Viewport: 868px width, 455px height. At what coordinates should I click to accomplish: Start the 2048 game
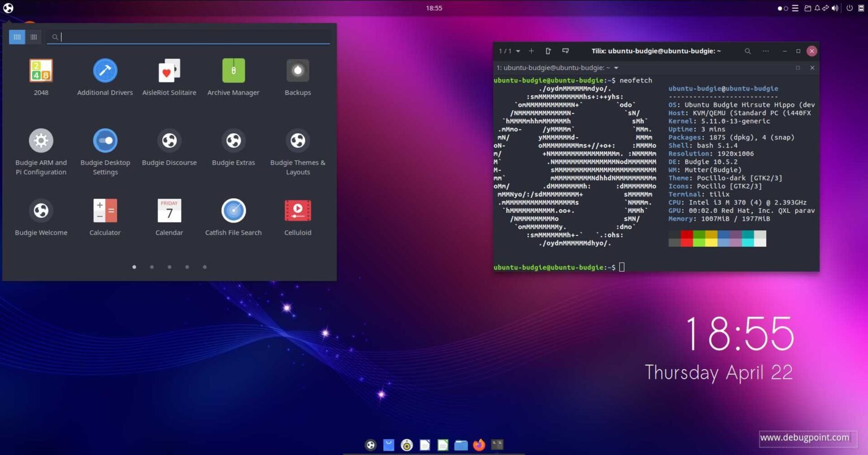tap(41, 70)
